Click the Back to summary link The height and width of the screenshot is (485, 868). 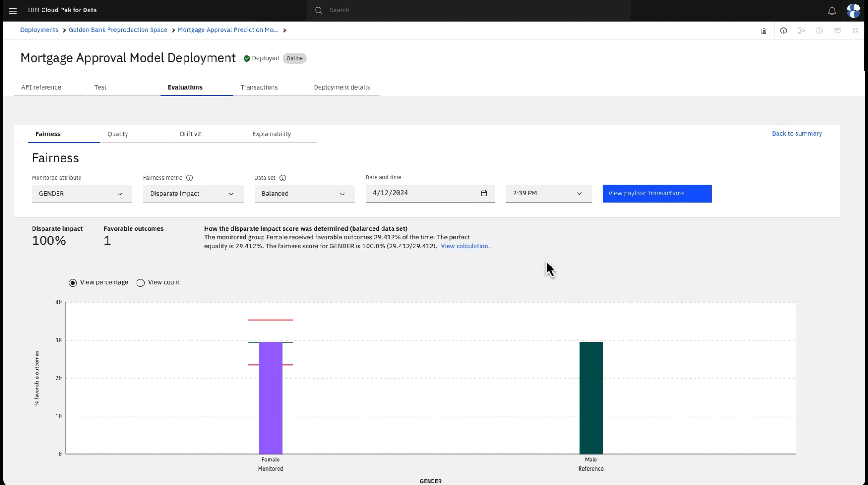coord(797,133)
